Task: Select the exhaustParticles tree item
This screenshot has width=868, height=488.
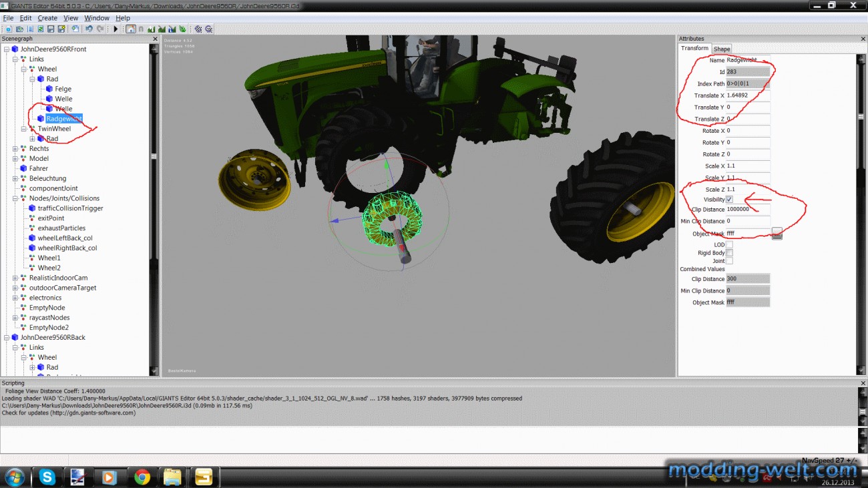Action: 61,228
